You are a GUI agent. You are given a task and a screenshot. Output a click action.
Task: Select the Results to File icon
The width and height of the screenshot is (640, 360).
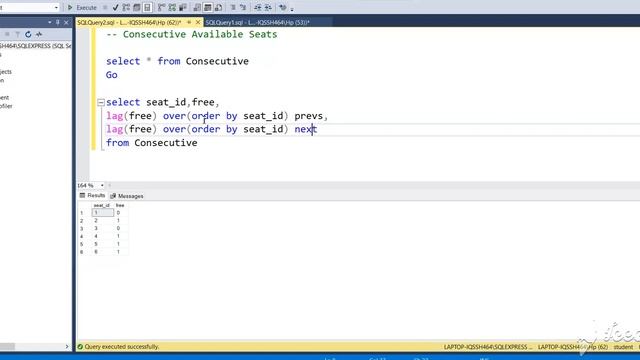coord(218,7)
